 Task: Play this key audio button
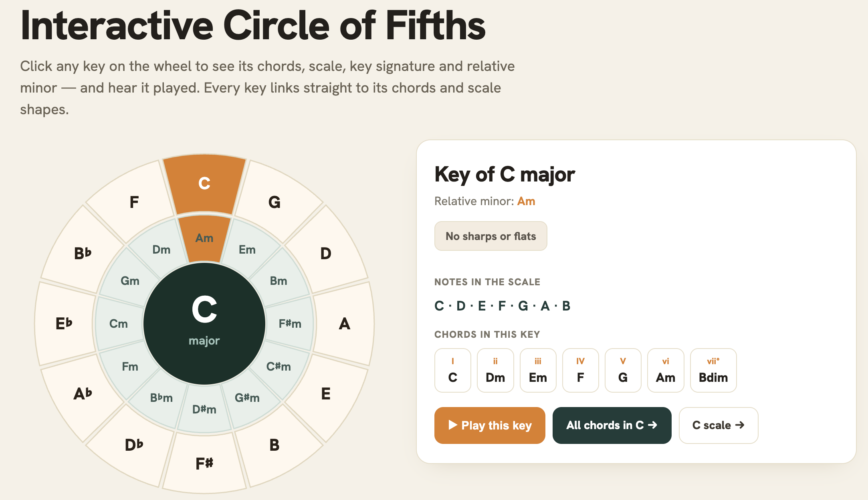click(490, 425)
